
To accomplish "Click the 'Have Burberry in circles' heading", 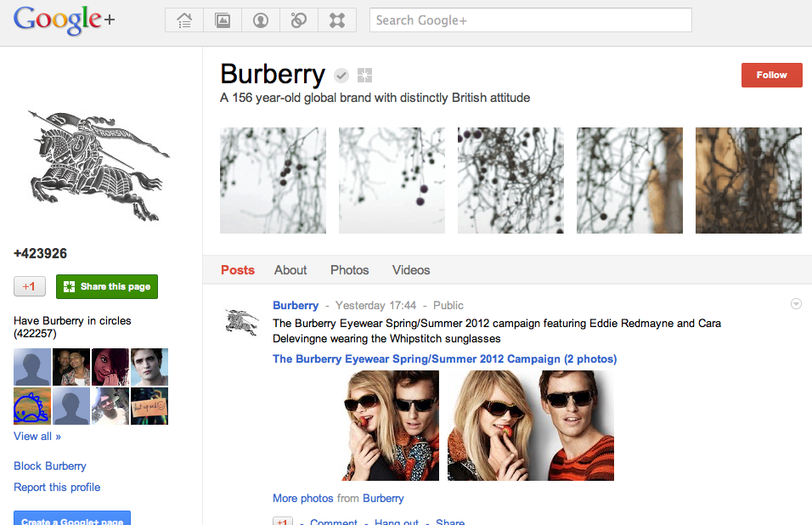I will [x=72, y=327].
